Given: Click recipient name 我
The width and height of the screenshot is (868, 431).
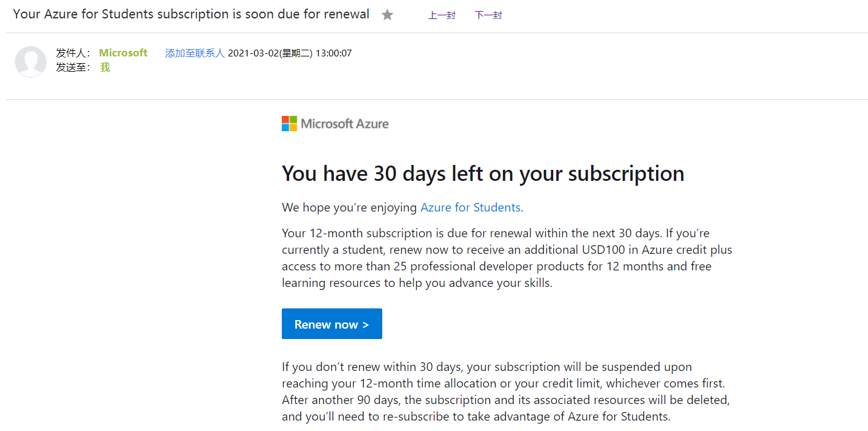Looking at the screenshot, I should (x=105, y=67).
